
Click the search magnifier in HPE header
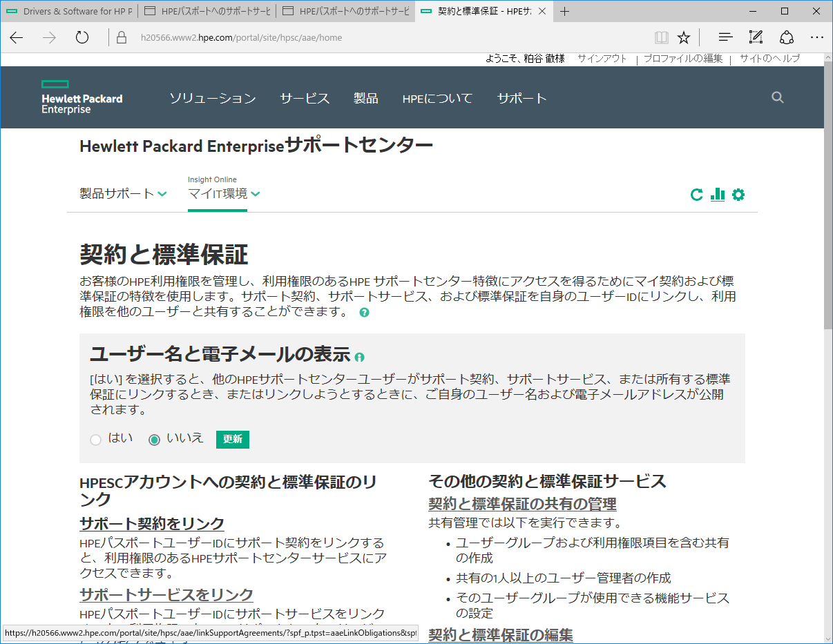tap(778, 97)
